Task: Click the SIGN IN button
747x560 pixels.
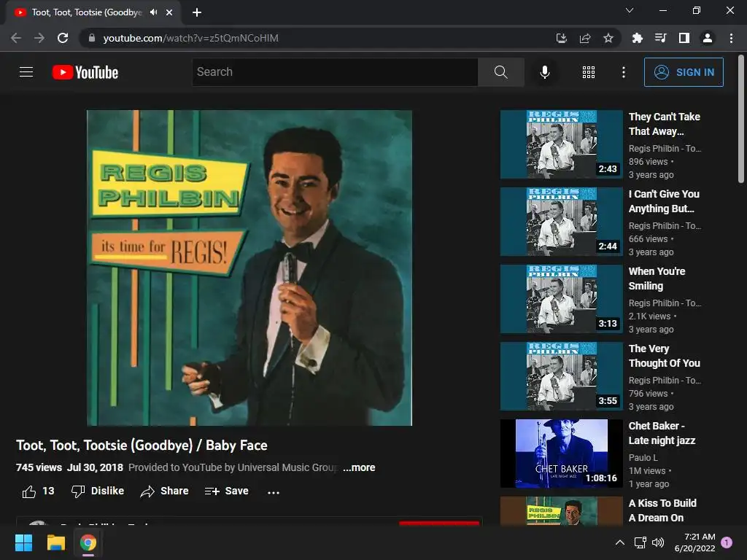Action: click(x=684, y=72)
